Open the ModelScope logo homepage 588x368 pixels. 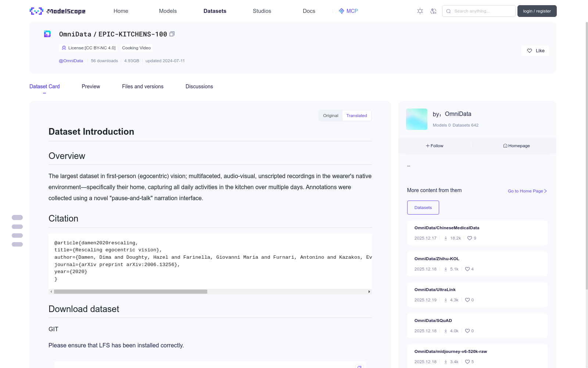click(x=57, y=11)
